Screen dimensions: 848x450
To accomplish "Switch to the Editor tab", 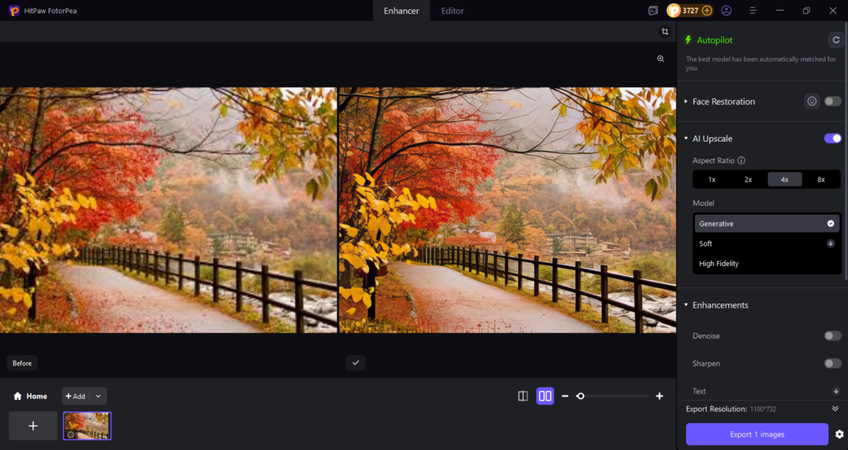I will 452,11.
